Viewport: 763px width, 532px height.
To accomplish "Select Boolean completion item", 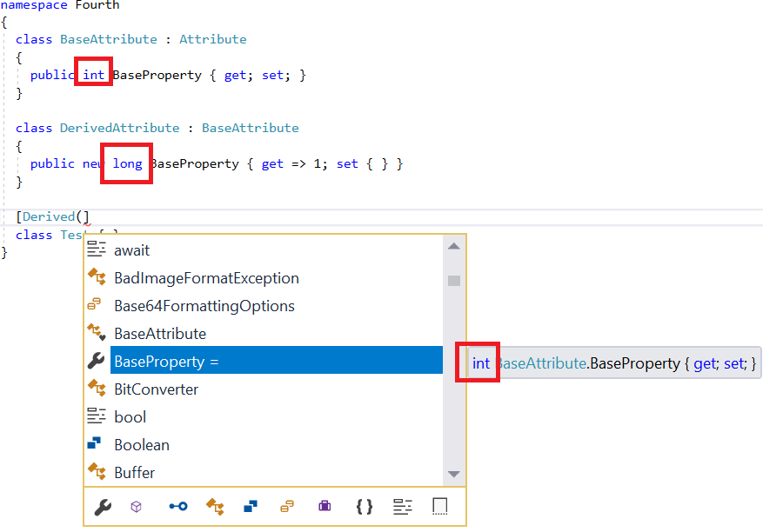I will click(x=264, y=444).
